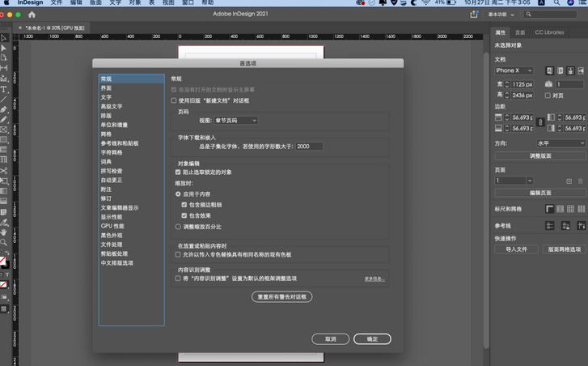Image resolution: width=588 pixels, height=366 pixels.
Task: Click the 编辑页面 button
Action: (x=540, y=193)
